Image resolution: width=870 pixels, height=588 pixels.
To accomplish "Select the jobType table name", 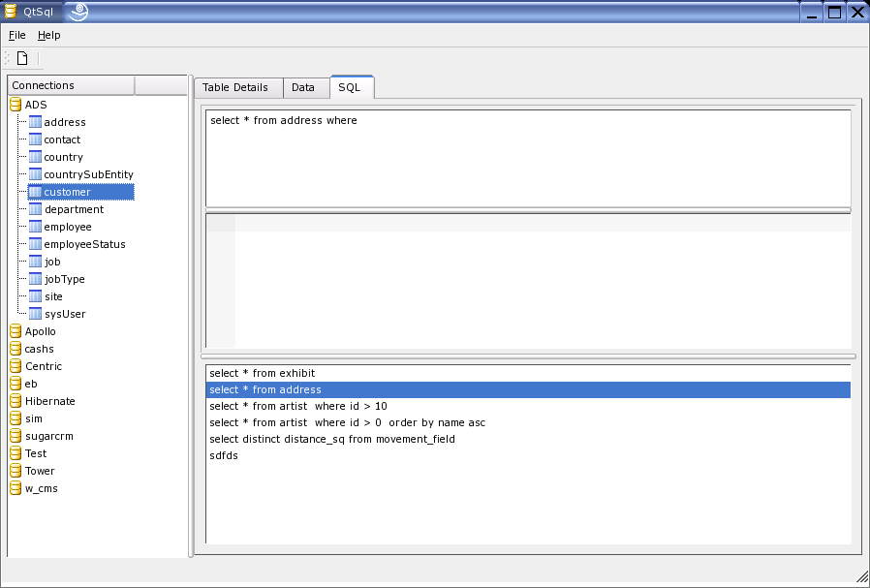I will pyautogui.click(x=65, y=280).
